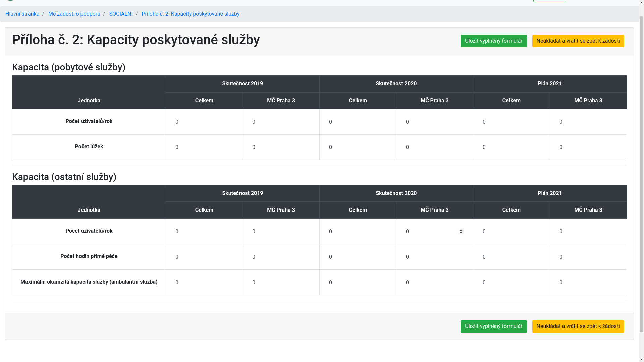This screenshot has height=362, width=644.
Task: Click top 'Neukládat a vrátit se zpět k žádosti' button
Action: point(578,41)
